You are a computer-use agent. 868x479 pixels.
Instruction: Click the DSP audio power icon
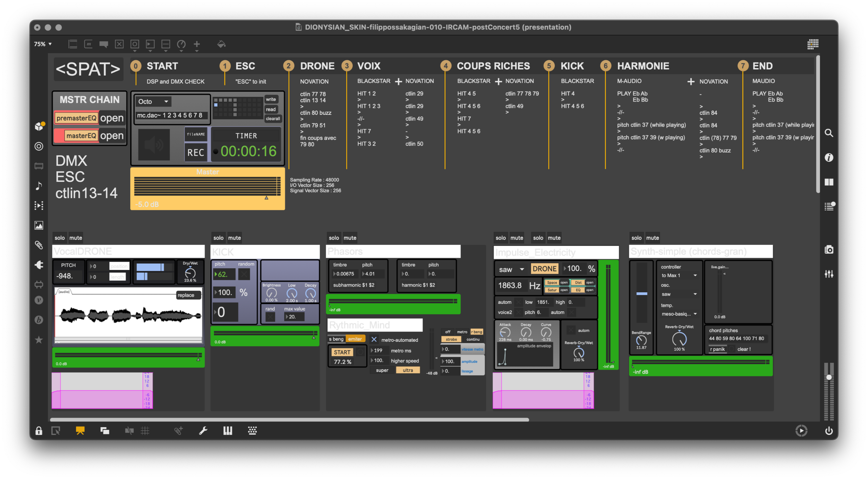[829, 431]
